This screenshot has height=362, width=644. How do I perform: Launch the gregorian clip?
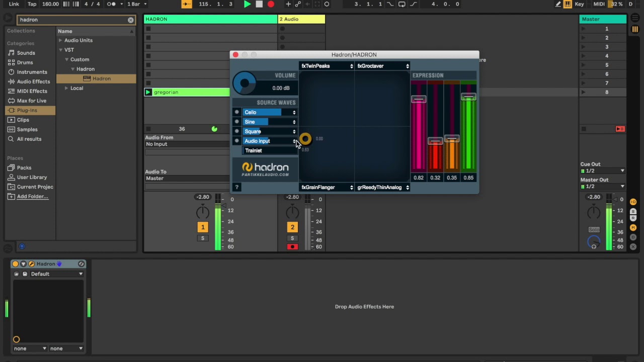click(x=148, y=92)
